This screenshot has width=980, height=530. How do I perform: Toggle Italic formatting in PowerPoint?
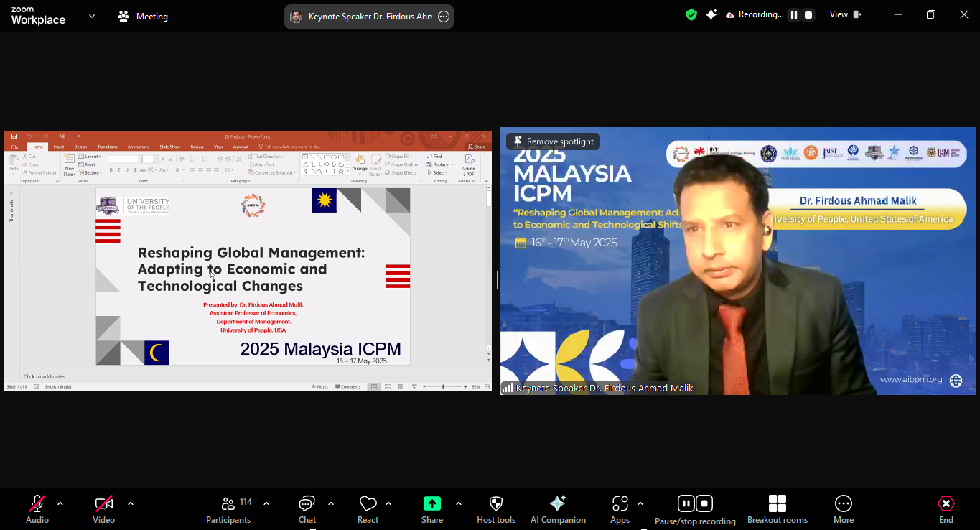click(118, 170)
